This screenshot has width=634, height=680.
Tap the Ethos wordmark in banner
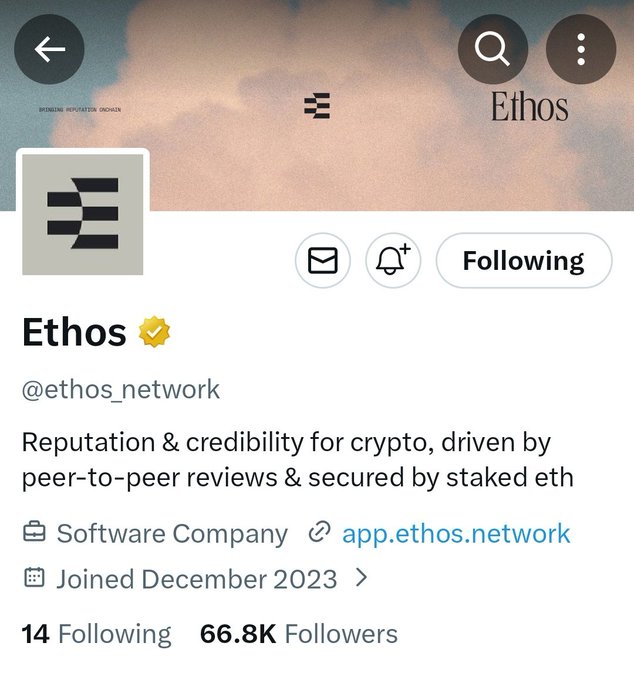[x=529, y=106]
